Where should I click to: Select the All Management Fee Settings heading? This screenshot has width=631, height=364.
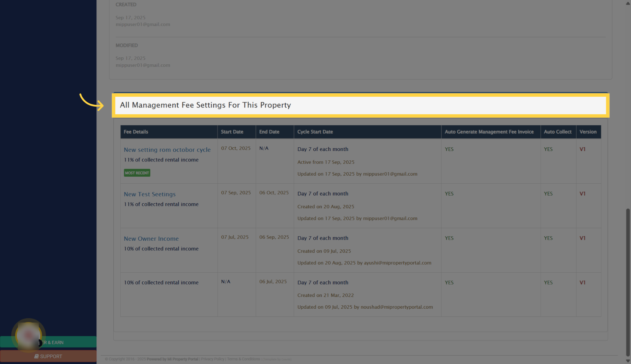coord(205,105)
